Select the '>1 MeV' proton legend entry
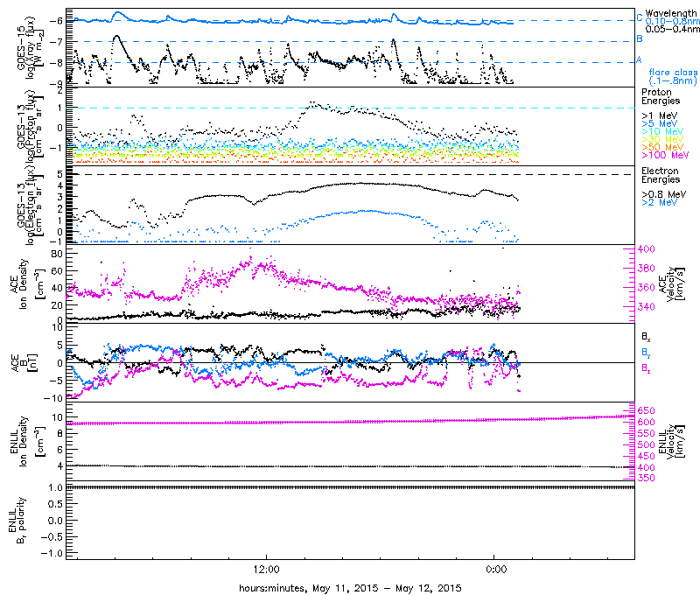700x595 pixels. click(x=660, y=115)
